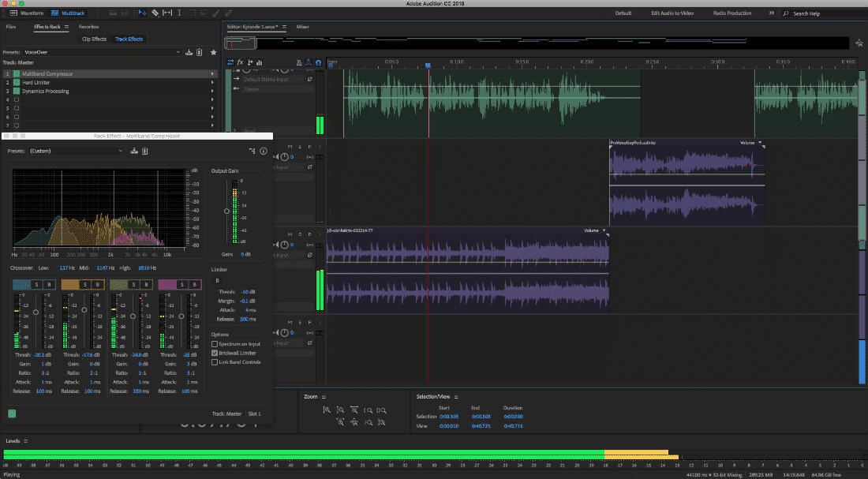This screenshot has width=868, height=479.
Task: Uncheck the Brickwall Limiter option
Action: click(x=215, y=353)
